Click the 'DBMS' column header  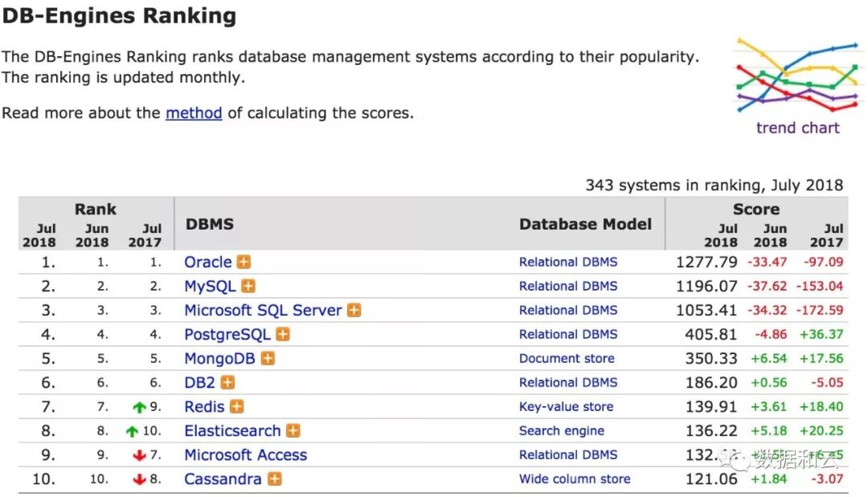[210, 224]
